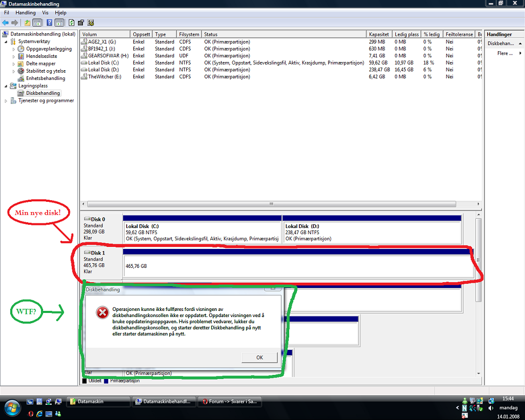
Task: Launch Opera from quick launch bar
Action: pyautogui.click(x=30, y=414)
